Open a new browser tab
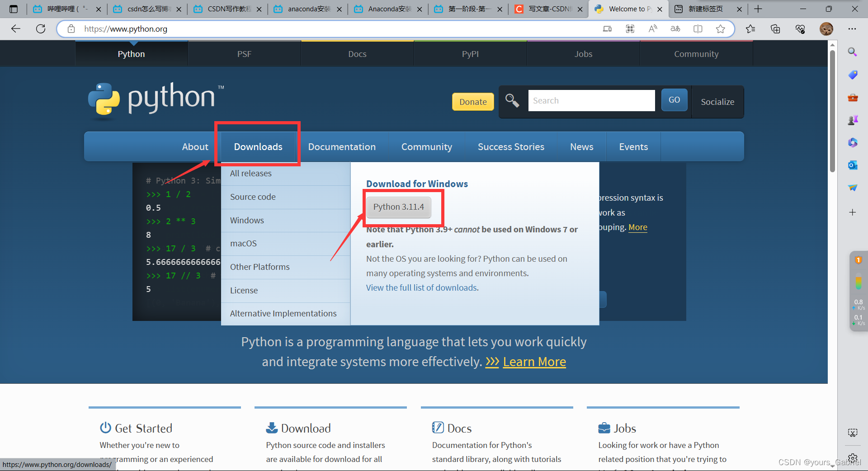868x471 pixels. pyautogui.click(x=758, y=9)
